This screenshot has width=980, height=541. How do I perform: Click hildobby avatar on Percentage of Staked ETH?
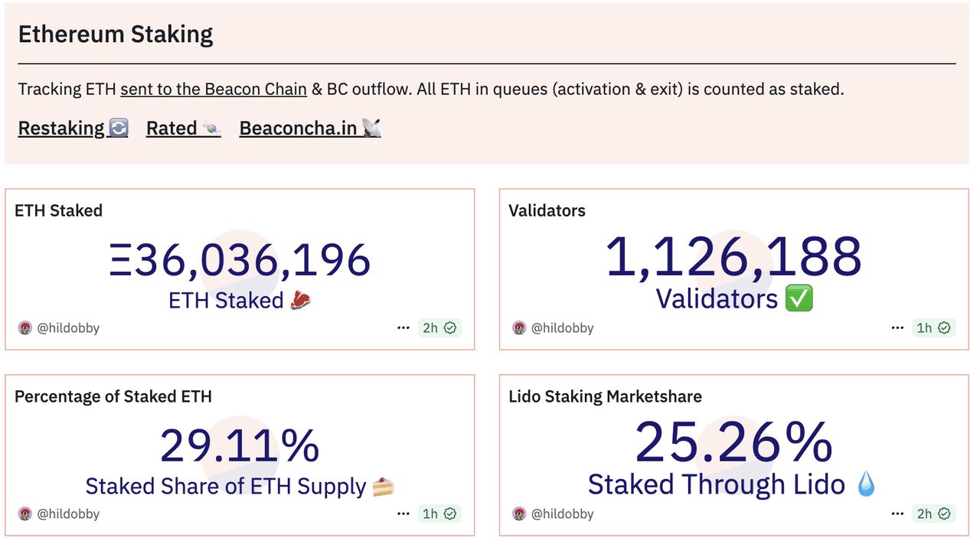25,513
